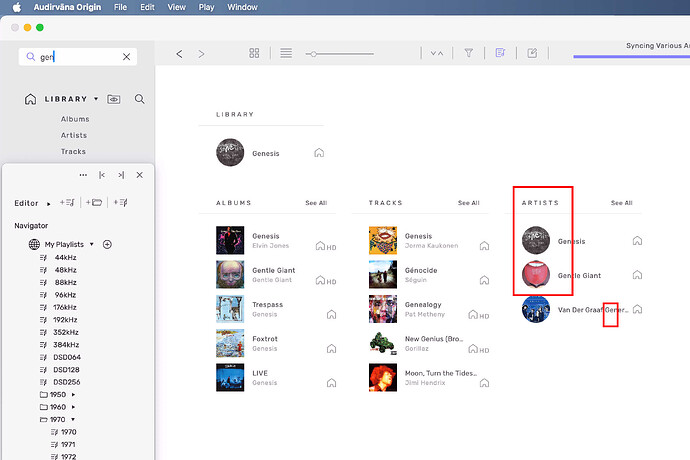
Task: Adjust the thumbnail size slider
Action: tap(340, 54)
